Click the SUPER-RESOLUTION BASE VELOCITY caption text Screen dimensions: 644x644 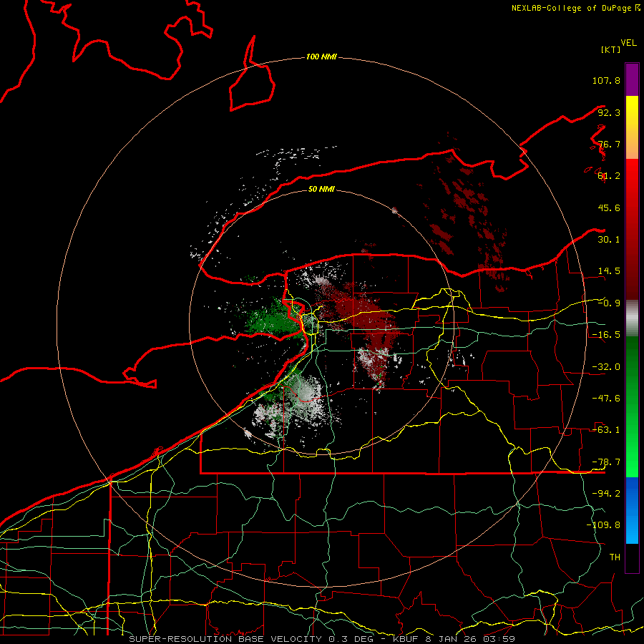225,639
